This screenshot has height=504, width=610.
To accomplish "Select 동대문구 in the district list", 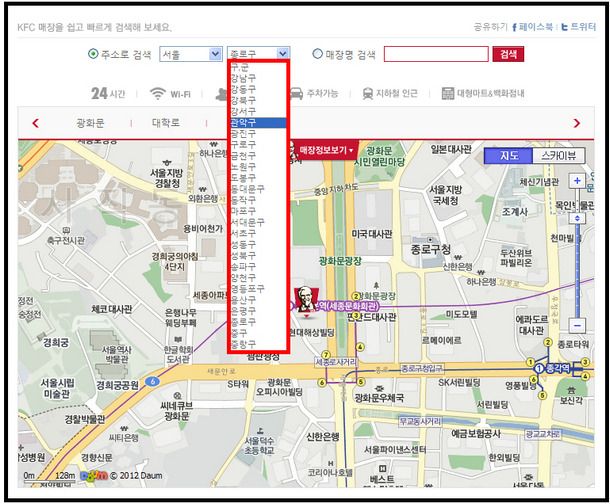I will coord(258,189).
